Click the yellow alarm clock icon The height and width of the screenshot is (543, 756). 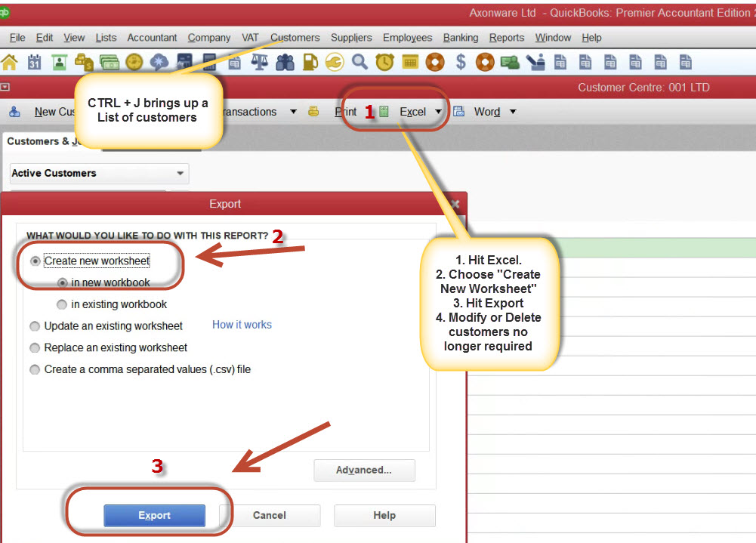pos(384,62)
